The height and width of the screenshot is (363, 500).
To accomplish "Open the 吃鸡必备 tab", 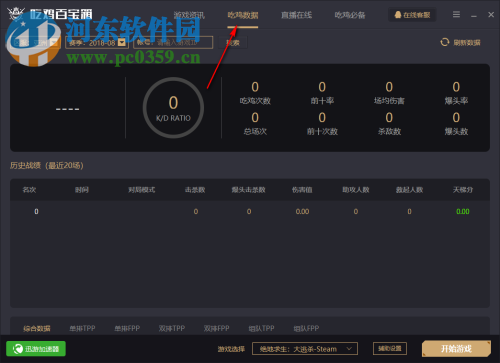I will [350, 15].
